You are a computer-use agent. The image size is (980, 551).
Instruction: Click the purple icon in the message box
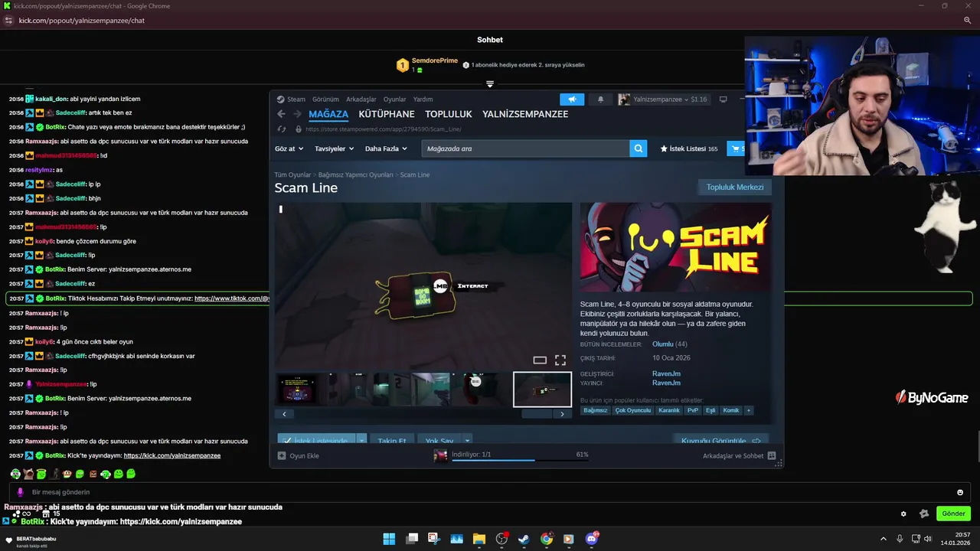[x=21, y=492]
